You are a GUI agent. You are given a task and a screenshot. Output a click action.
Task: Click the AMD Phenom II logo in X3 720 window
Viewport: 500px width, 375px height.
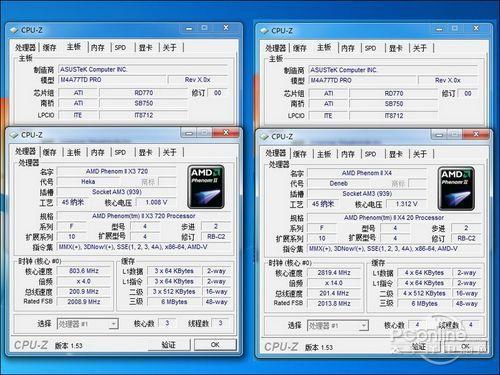pos(206,187)
